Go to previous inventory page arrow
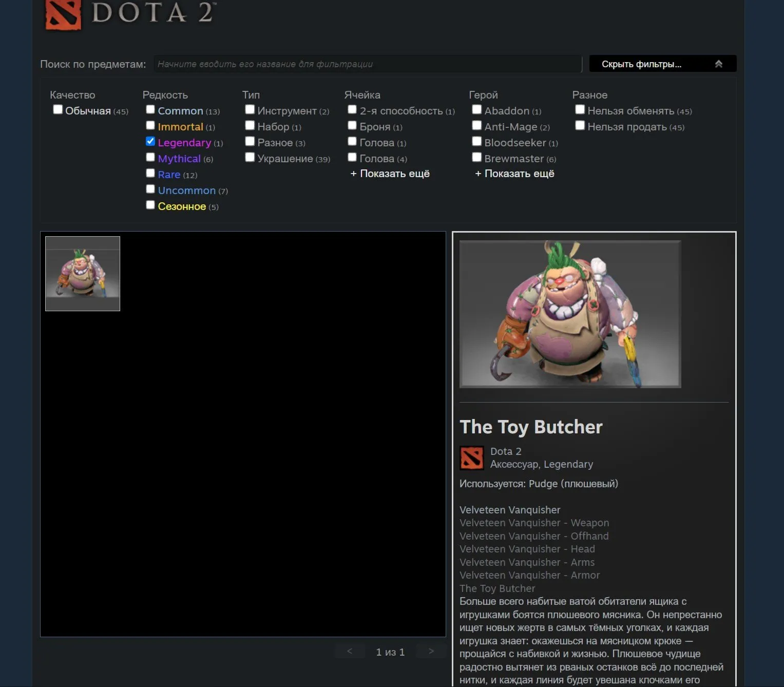Image resolution: width=784 pixels, height=687 pixels. tap(350, 651)
